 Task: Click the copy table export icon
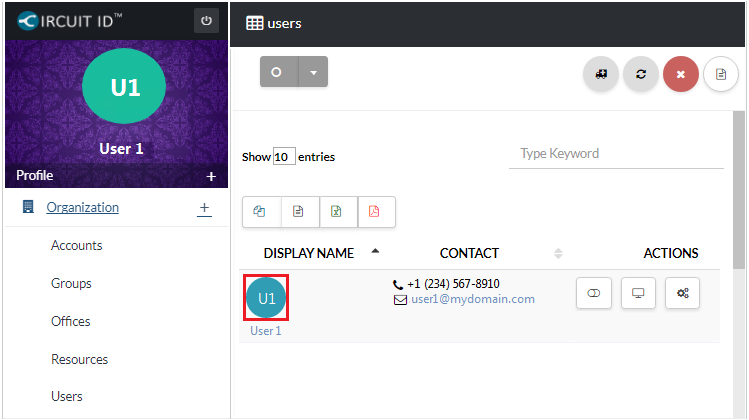click(261, 211)
